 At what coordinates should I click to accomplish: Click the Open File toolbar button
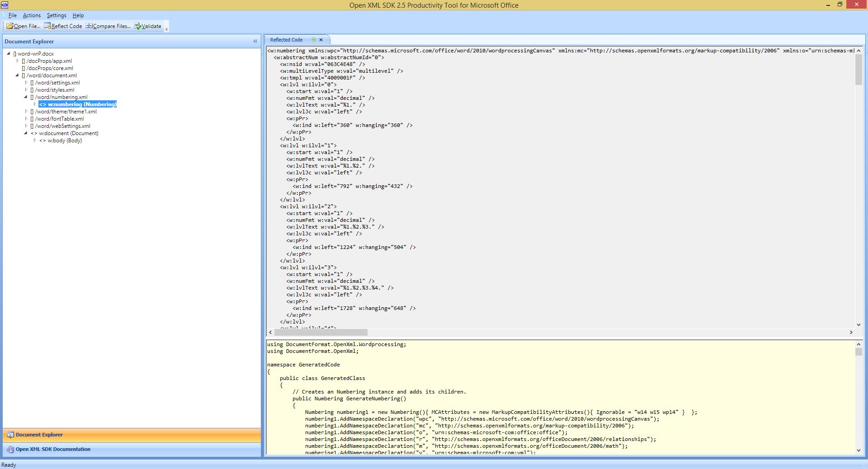(24, 26)
